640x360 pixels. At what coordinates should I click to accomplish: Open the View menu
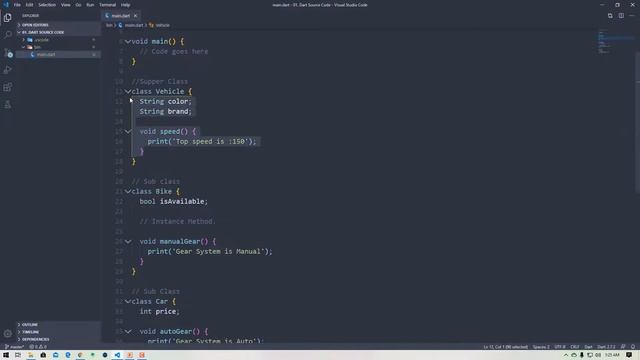tap(66, 5)
